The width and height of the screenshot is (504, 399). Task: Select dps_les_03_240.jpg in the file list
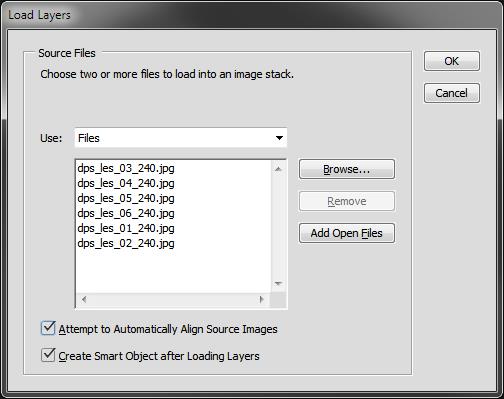point(126,168)
